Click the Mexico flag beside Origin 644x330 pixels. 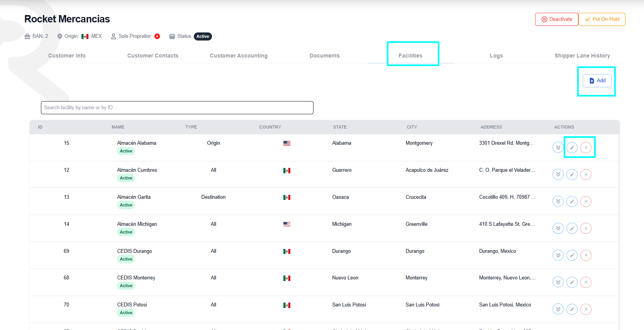(85, 36)
